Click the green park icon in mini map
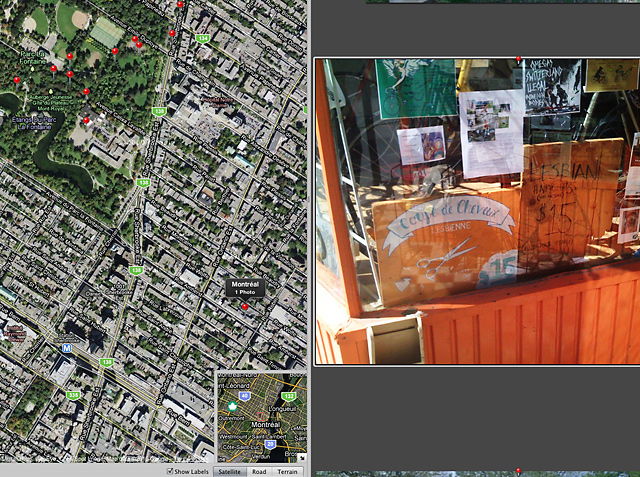Screen dimensions: 640x477 [232, 407]
